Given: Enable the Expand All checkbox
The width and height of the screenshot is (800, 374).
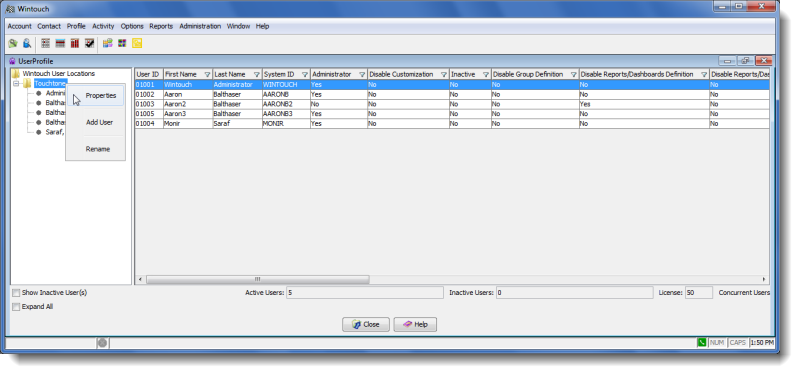Looking at the screenshot, I should pyautogui.click(x=16, y=307).
